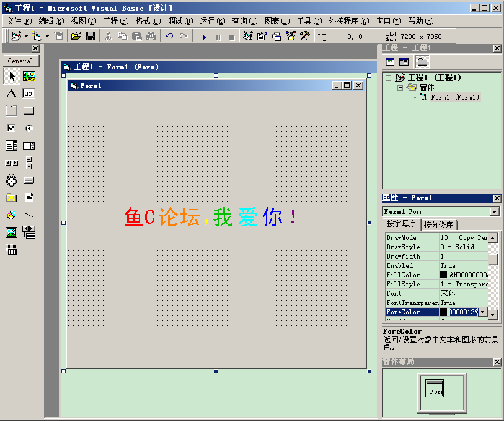Click the Break pause button
Viewport: 504px width, 421px height.
point(218,37)
